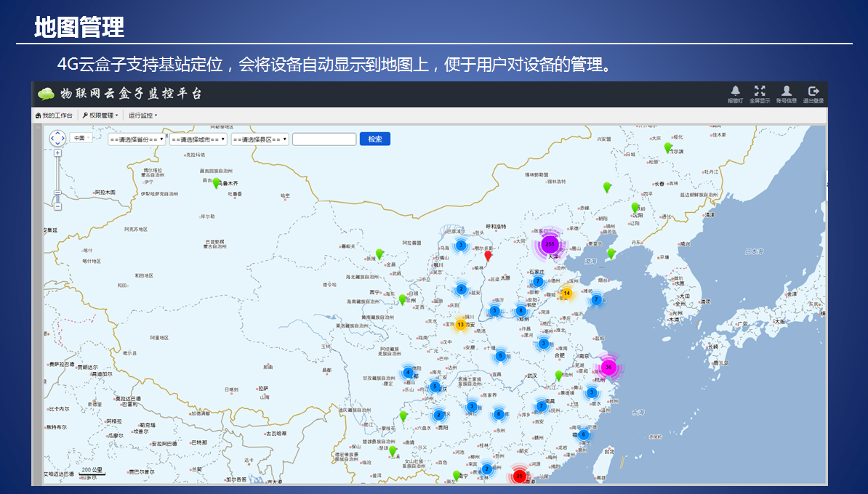Click the search text field beside 检索
868x494 pixels.
pos(324,139)
